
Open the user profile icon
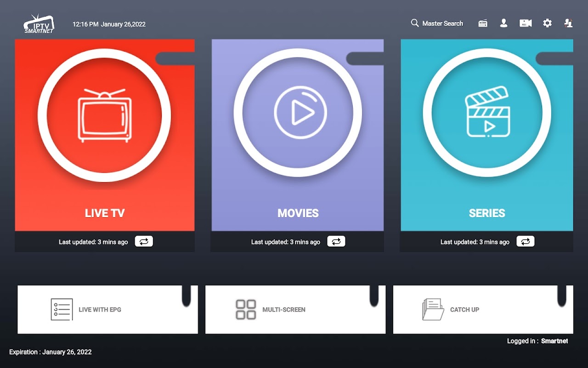[504, 23]
